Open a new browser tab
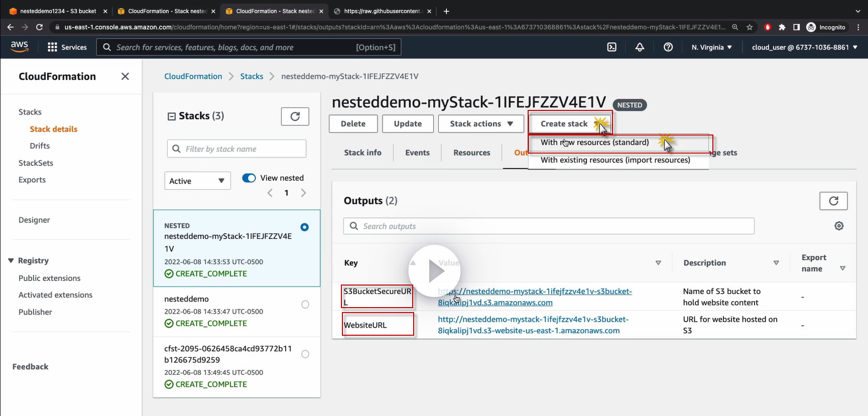 446,11
